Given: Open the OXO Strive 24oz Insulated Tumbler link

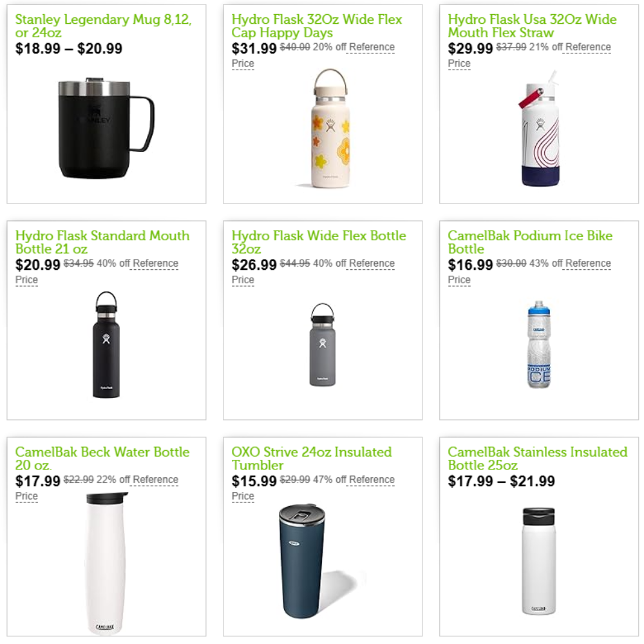Looking at the screenshot, I should coord(312,459).
